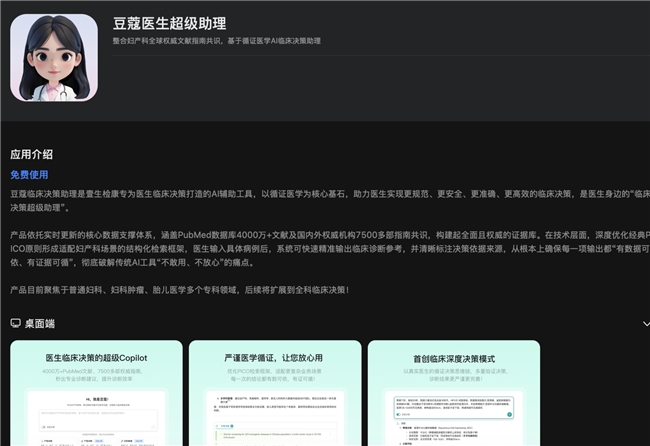650x446 pixels.
Task: Select the 应用介绍 section heading
Action: 31,154
